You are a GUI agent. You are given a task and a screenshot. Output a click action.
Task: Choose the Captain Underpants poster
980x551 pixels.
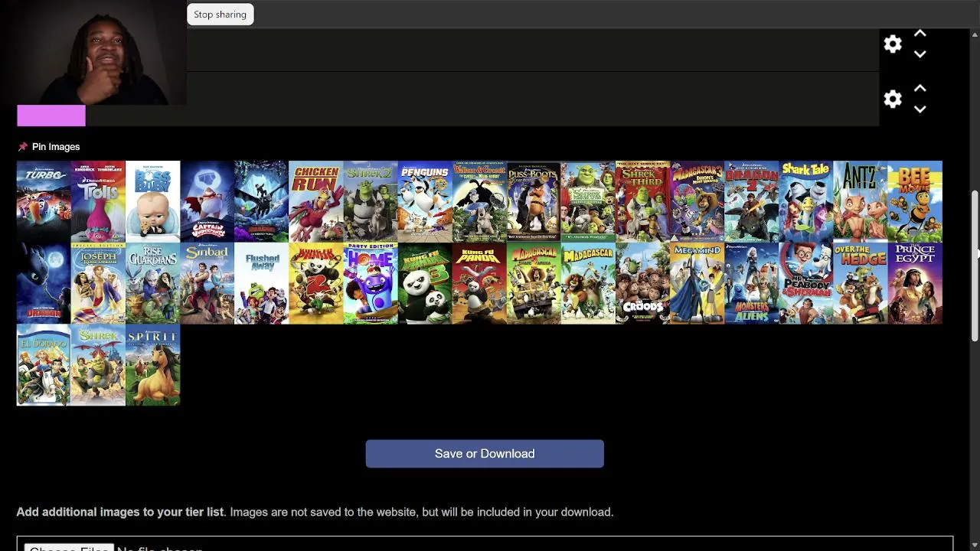point(207,201)
